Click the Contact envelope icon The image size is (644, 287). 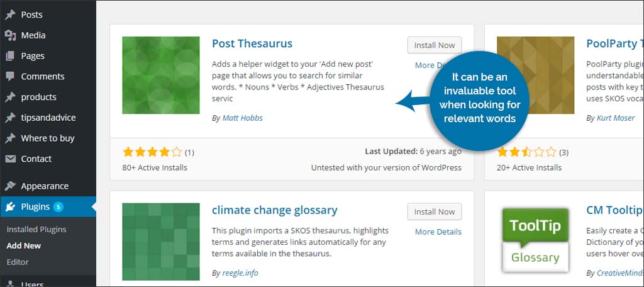[x=10, y=159]
